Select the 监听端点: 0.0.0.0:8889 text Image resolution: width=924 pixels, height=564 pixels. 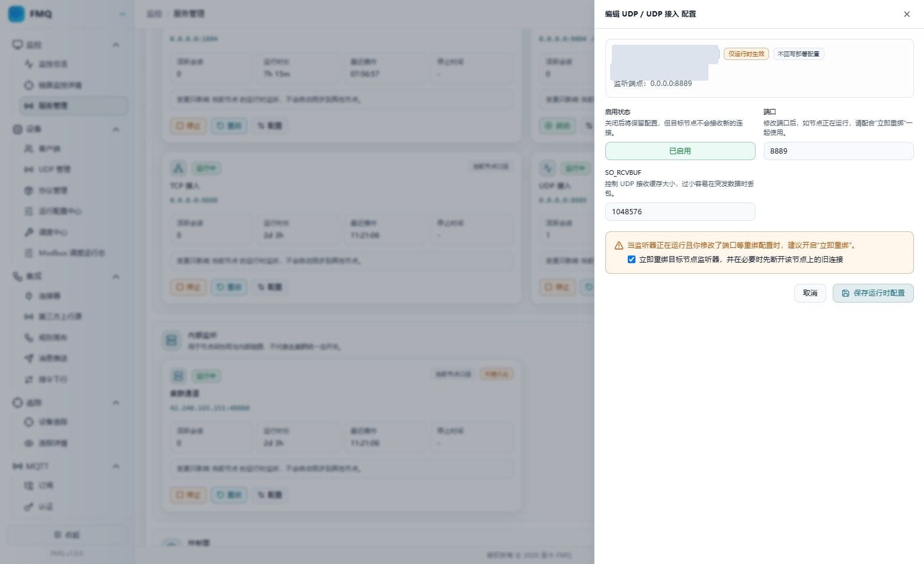point(653,84)
